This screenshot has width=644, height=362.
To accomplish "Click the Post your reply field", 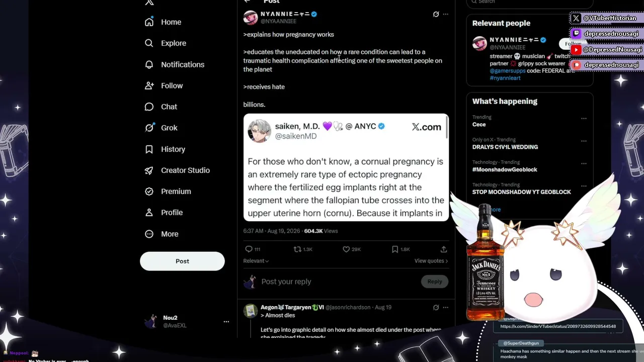I will [x=338, y=282].
